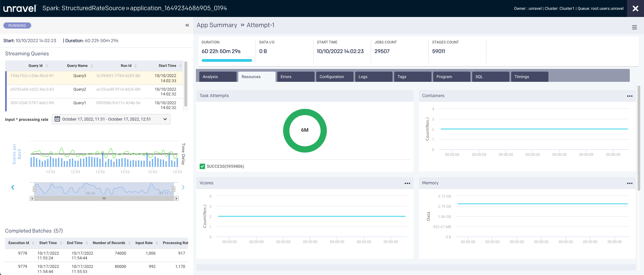The height and width of the screenshot is (275, 644).
Task: Click the App Summary breadcrumb link
Action: click(x=217, y=25)
